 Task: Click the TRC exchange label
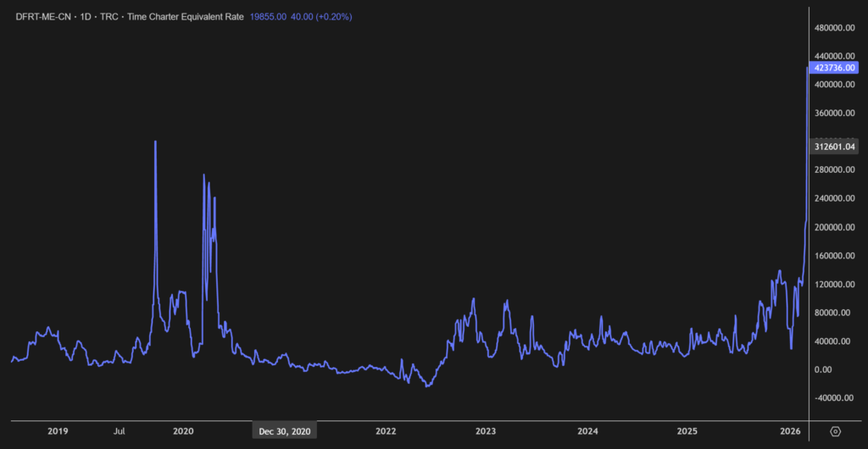pyautogui.click(x=110, y=16)
